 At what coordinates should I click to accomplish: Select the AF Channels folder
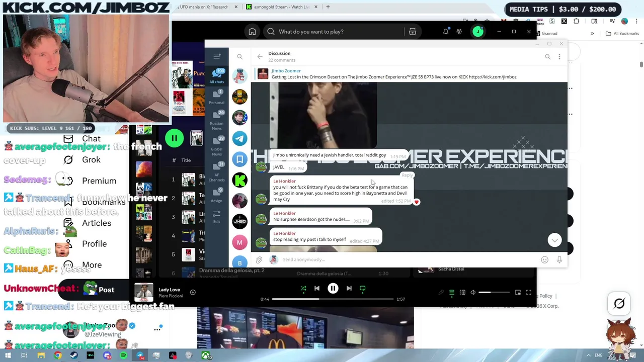point(217,172)
